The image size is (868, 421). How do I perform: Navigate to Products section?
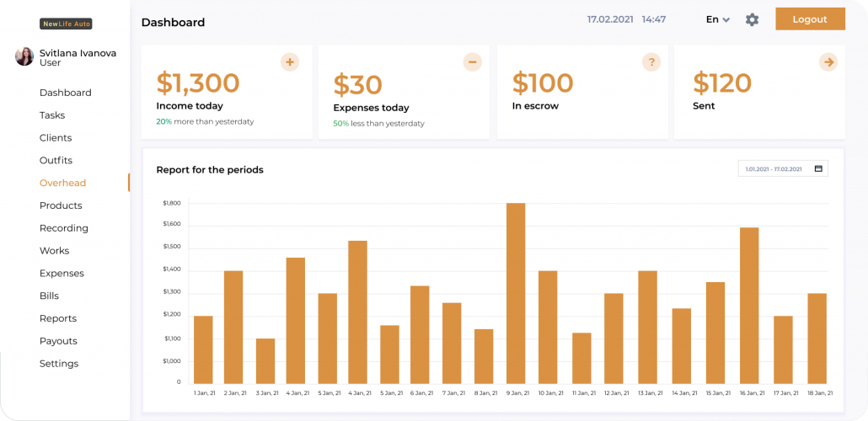61,205
